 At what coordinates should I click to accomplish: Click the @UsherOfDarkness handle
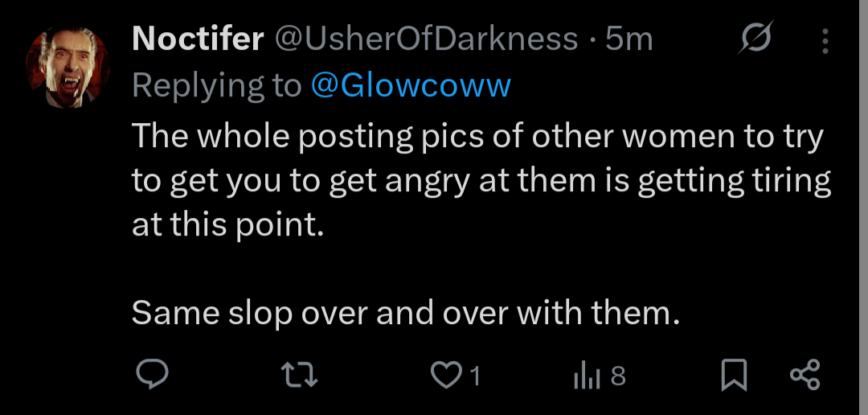click(426, 39)
